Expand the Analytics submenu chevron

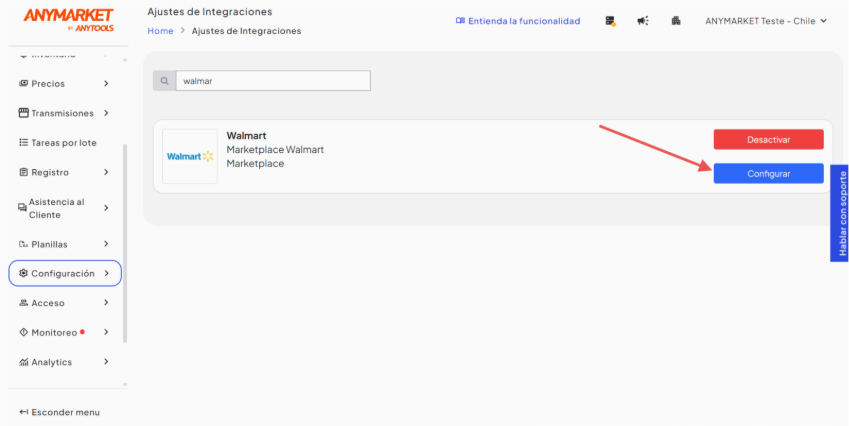pos(106,362)
